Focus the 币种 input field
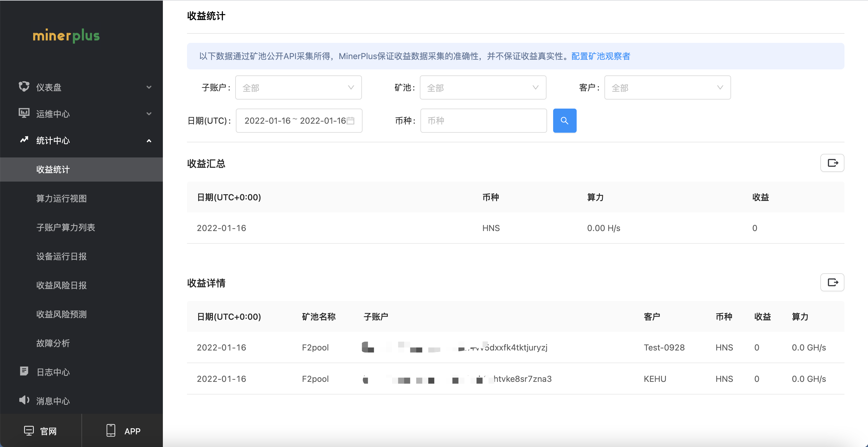This screenshot has width=868, height=447. click(483, 121)
